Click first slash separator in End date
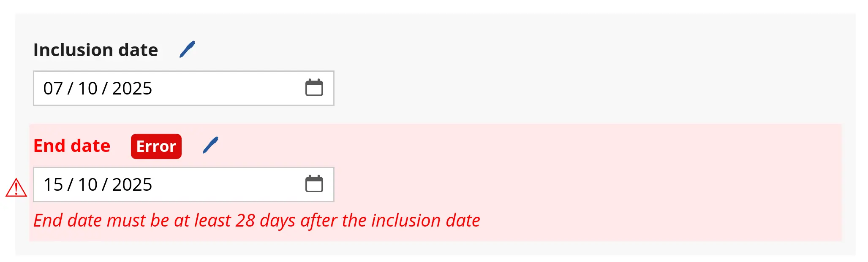The height and width of the screenshot is (262, 868). 70,185
